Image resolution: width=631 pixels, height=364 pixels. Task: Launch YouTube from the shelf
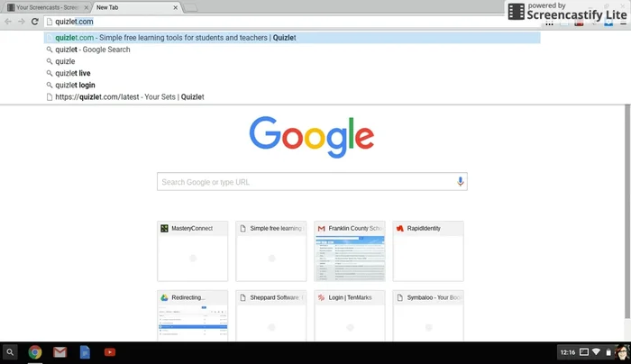pos(109,352)
